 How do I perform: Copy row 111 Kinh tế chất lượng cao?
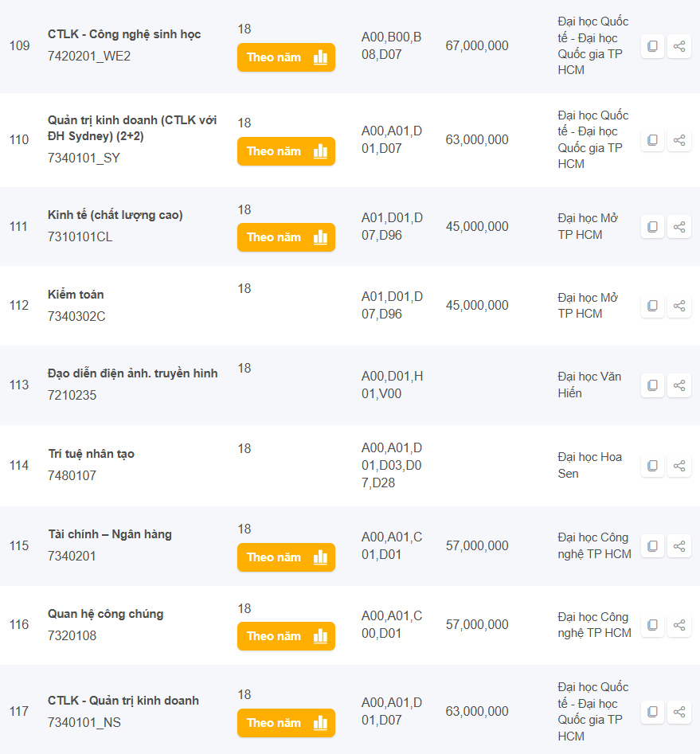(652, 227)
